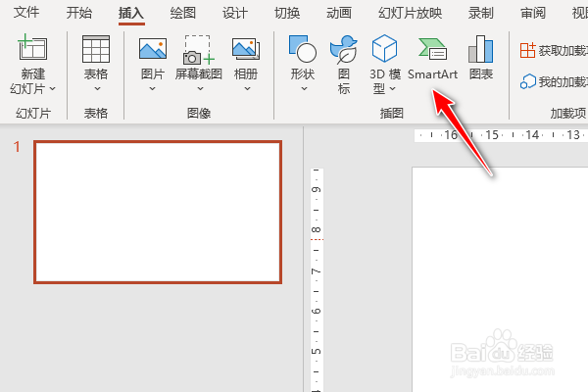The height and width of the screenshot is (392, 588).
Task: Open the New Slide dropdown arrow
Action: pyautogui.click(x=53, y=89)
